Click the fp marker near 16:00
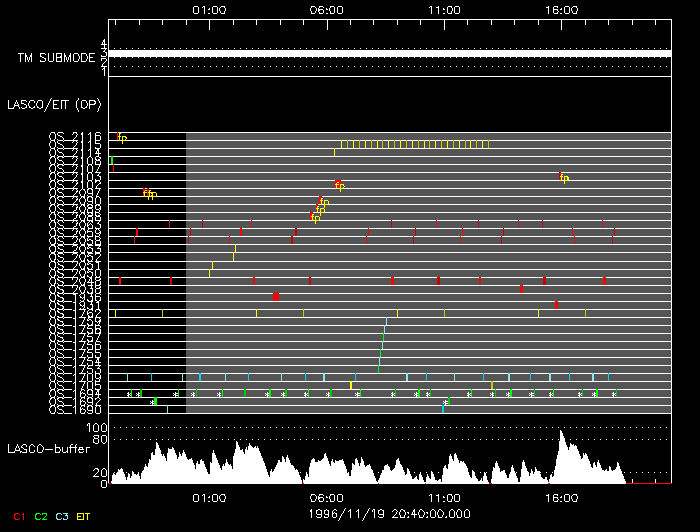700x532 pixels. (x=564, y=177)
